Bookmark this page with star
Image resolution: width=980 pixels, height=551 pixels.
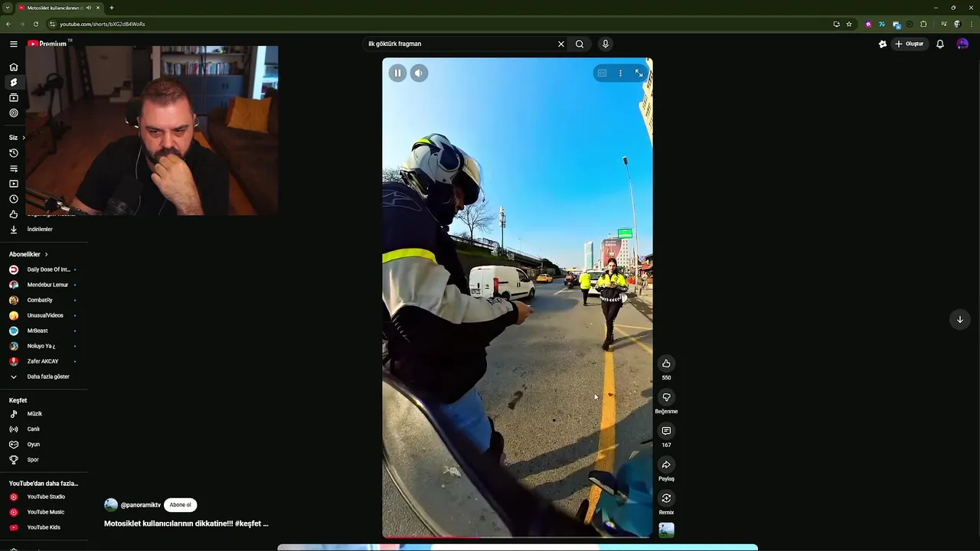[849, 24]
